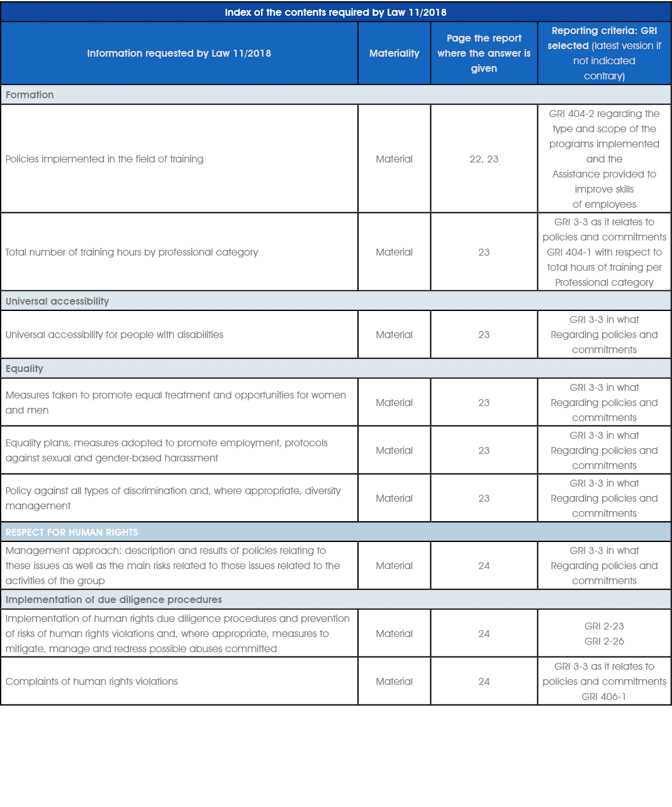Select 'Universal accessibility for people with disabilities' cell
Image resolution: width=672 pixels, height=807 pixels.
click(115, 334)
